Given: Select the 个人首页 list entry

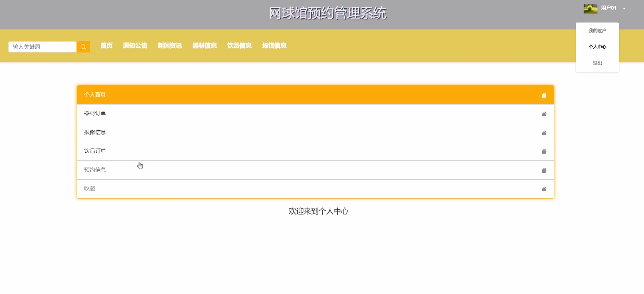Looking at the screenshot, I should (315, 95).
